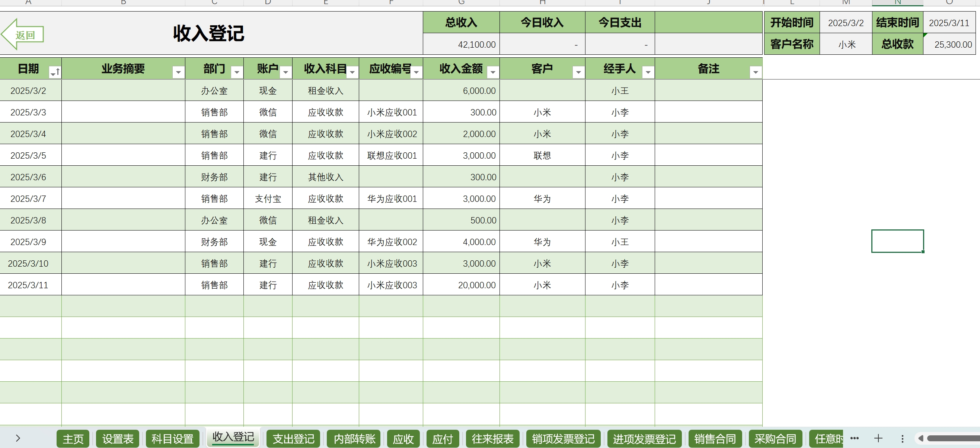The width and height of the screenshot is (980, 448).
Task: Open the more sheets ellipsis menu
Action: pos(855,438)
